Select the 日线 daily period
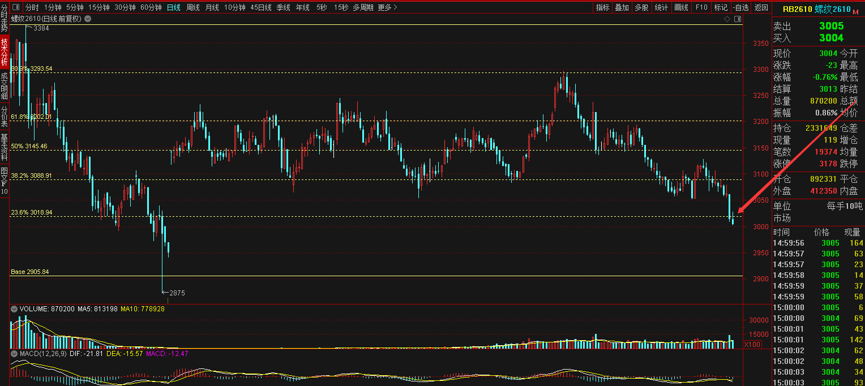The width and height of the screenshot is (865, 386). 174,8
